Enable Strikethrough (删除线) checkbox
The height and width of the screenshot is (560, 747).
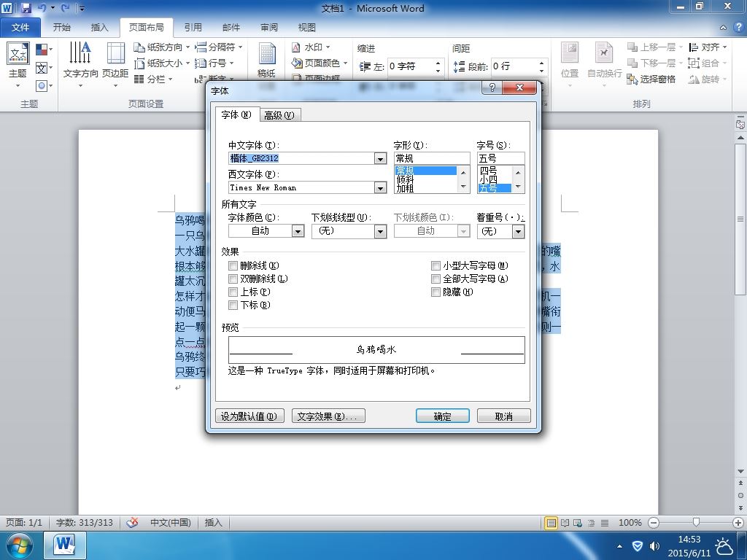coord(233,265)
